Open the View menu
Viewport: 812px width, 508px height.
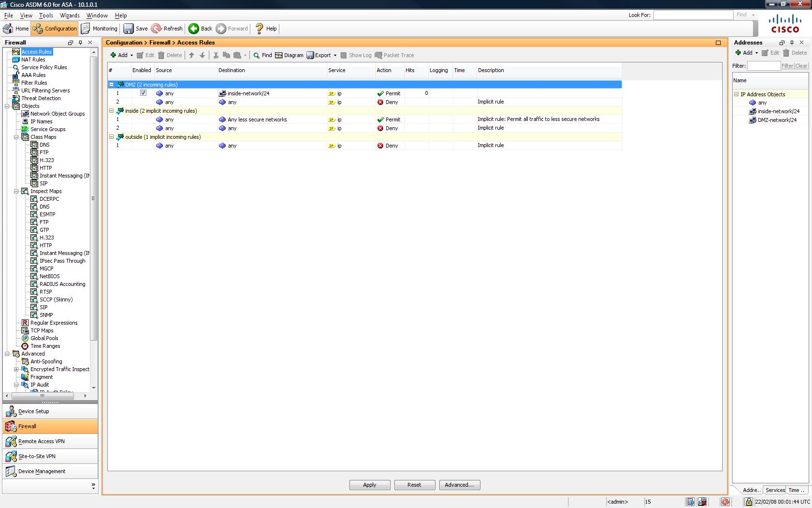26,15
